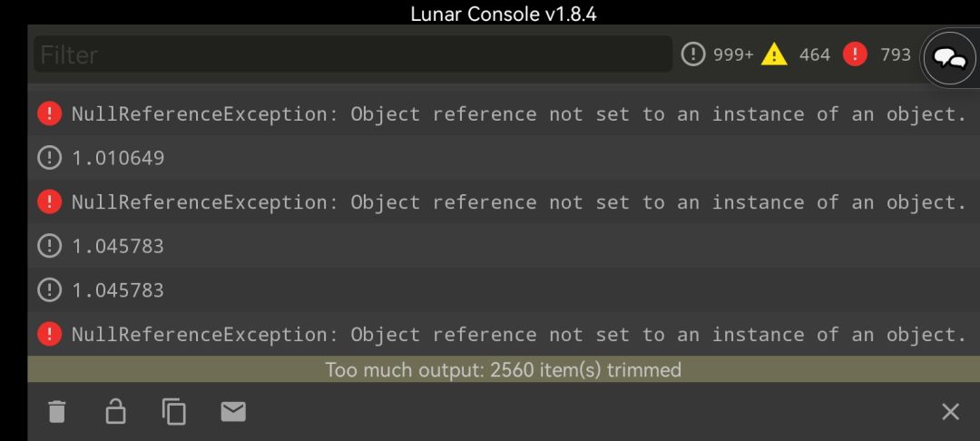Tap the 'Too much output' trimmed banner

tap(503, 369)
